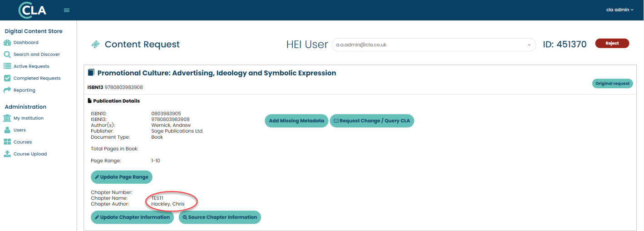Screen dimensions: 644x231
Task: Click Add Missing Metadata button
Action: click(x=296, y=121)
